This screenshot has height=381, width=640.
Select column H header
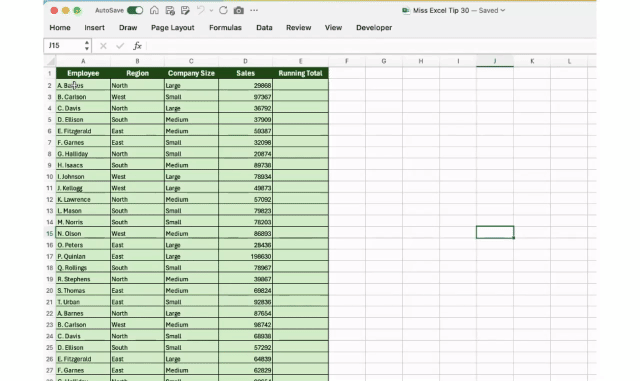pos(420,61)
